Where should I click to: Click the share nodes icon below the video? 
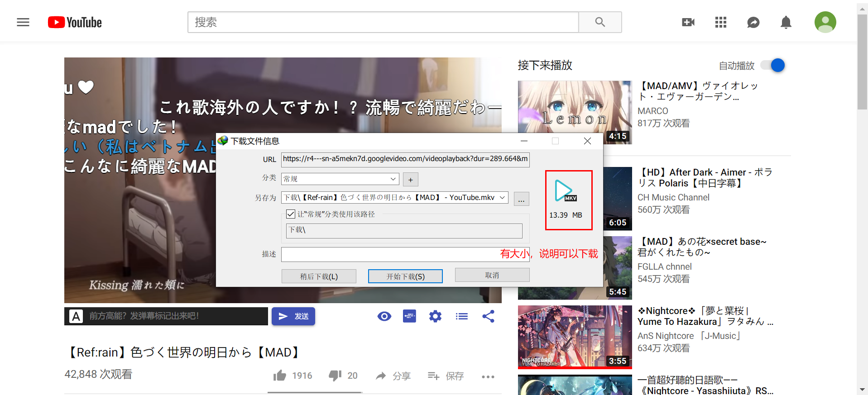click(x=488, y=316)
